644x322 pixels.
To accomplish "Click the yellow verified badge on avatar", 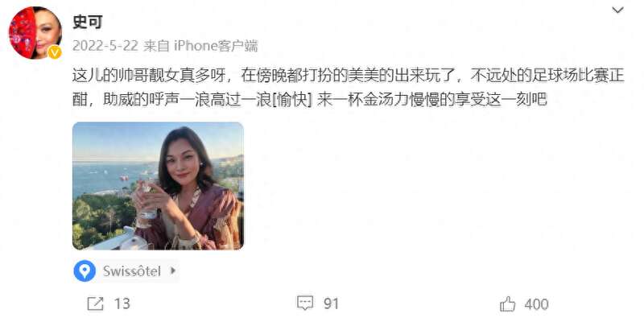I will pos(54,52).
